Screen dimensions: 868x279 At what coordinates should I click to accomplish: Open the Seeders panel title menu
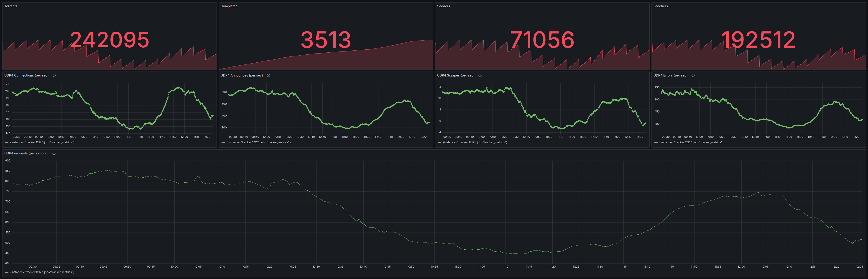pos(443,6)
